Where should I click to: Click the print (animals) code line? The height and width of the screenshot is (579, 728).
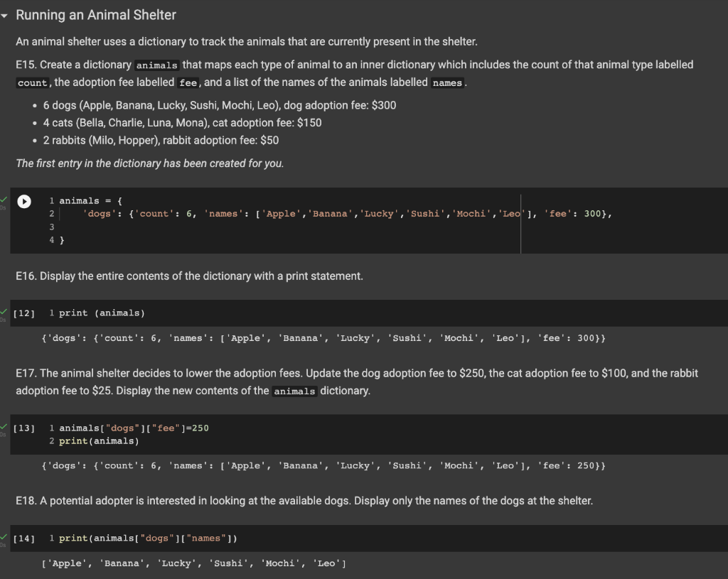coord(102,313)
